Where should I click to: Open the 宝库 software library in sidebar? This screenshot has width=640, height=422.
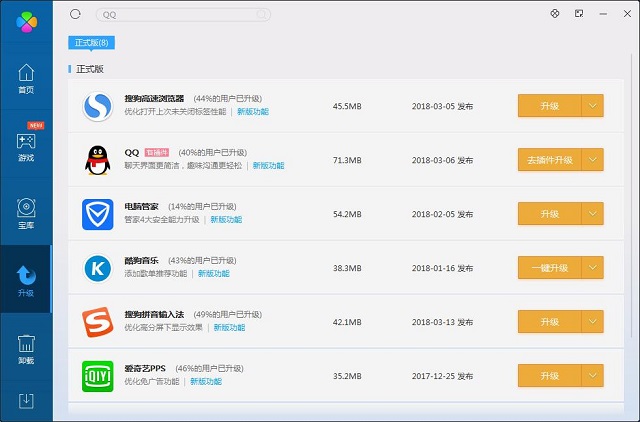coord(26,213)
